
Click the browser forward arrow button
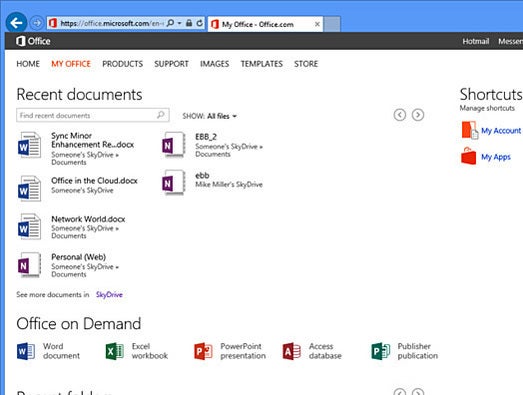36,23
